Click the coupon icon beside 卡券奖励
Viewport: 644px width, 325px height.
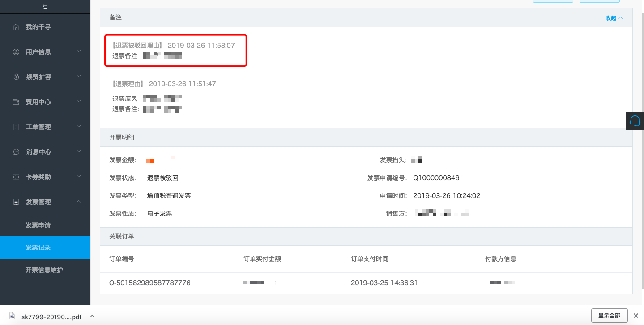pos(16,177)
